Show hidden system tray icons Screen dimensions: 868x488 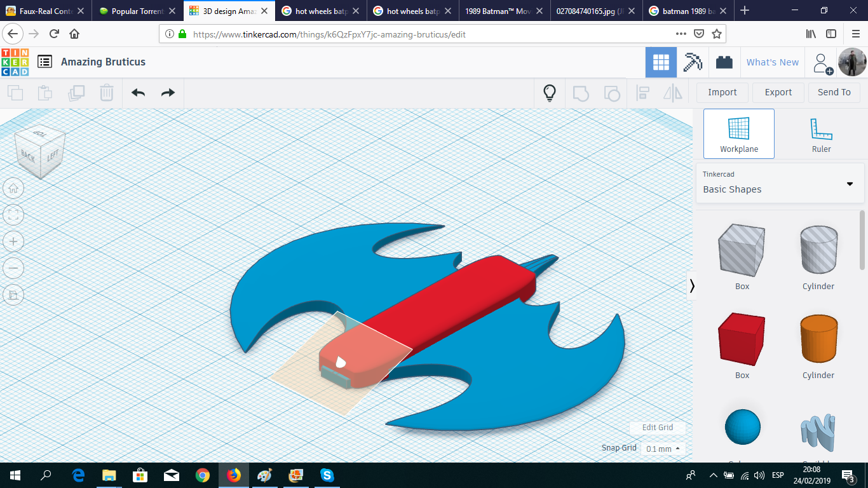pyautogui.click(x=713, y=475)
